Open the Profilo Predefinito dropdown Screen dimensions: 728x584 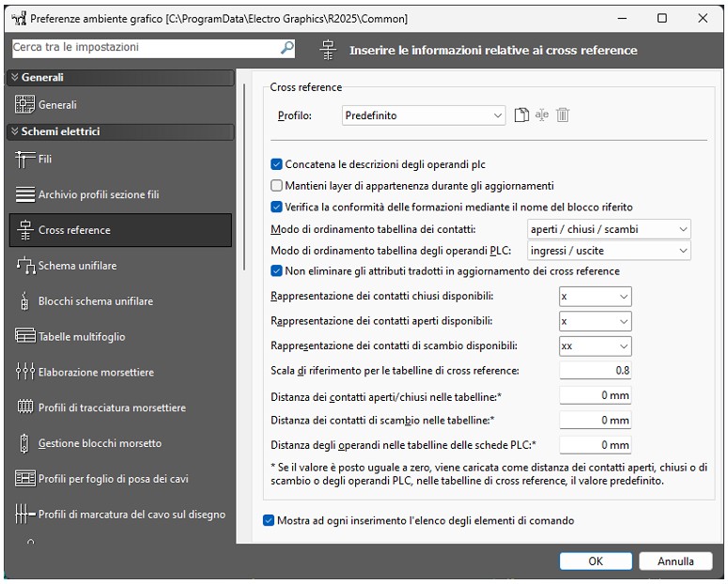424,115
